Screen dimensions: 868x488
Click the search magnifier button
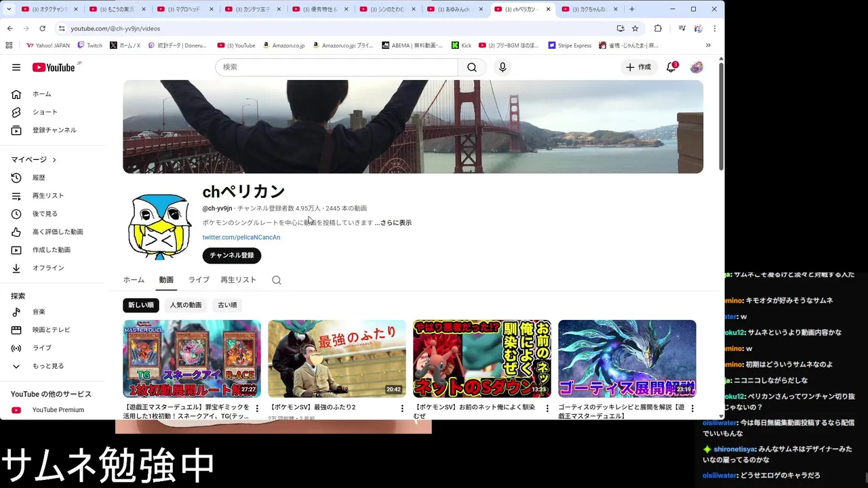[472, 67]
